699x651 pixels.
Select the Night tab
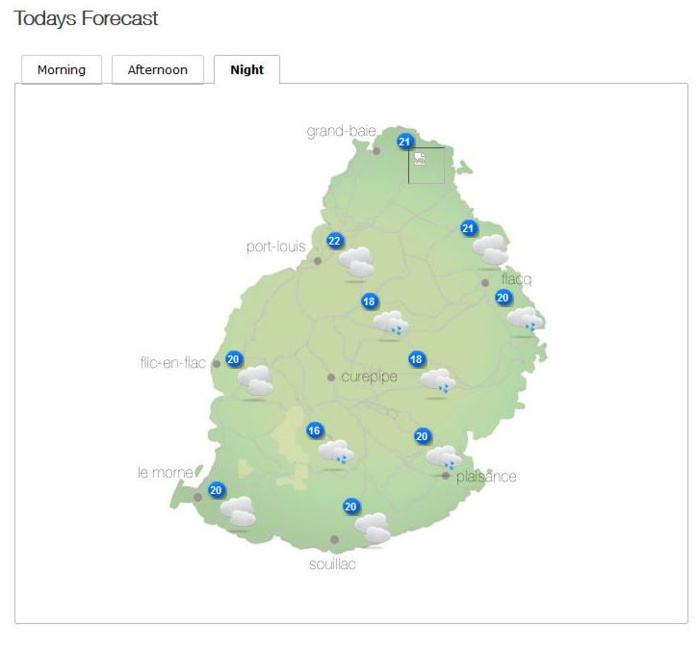click(x=247, y=70)
